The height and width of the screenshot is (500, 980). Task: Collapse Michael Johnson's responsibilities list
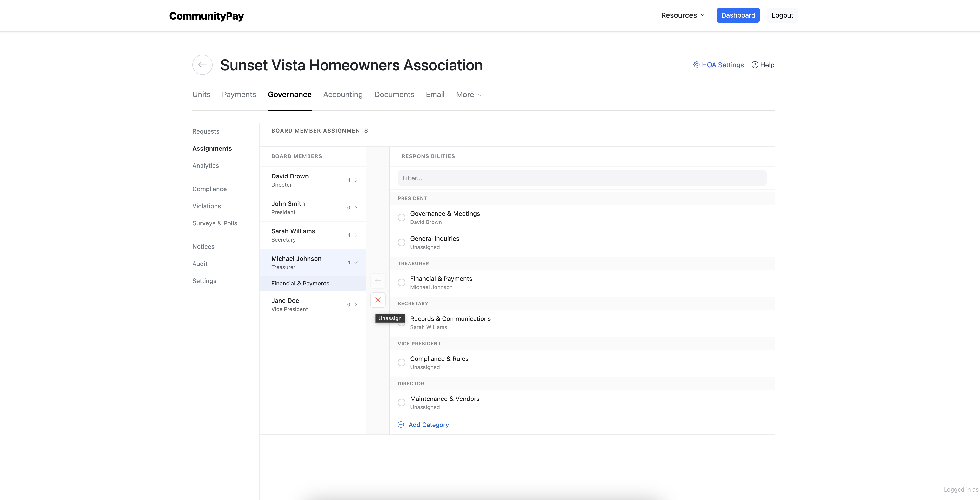(x=356, y=262)
